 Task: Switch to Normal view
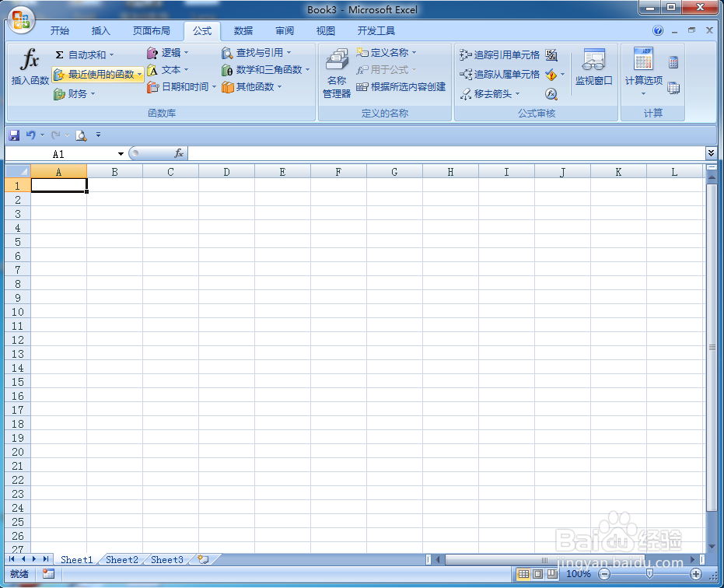(x=523, y=574)
